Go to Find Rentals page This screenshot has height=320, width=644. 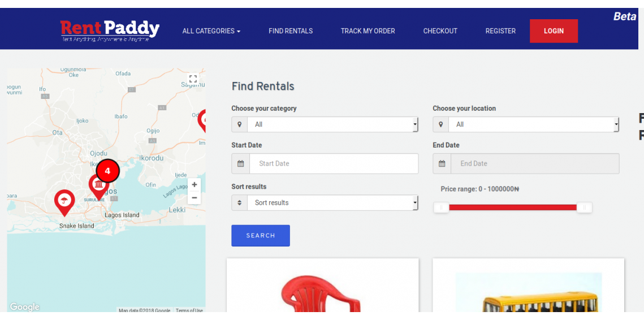(291, 31)
